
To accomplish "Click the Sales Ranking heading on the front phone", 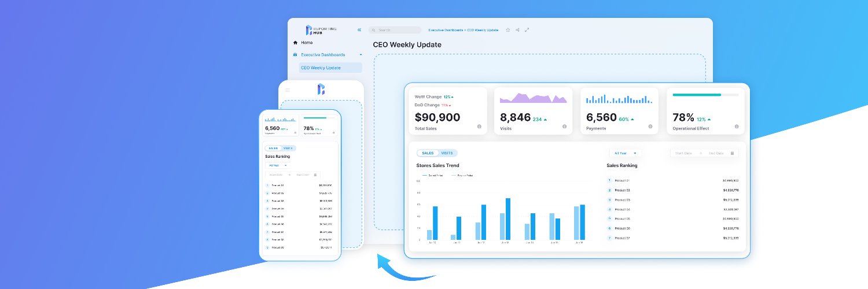I will (x=277, y=156).
